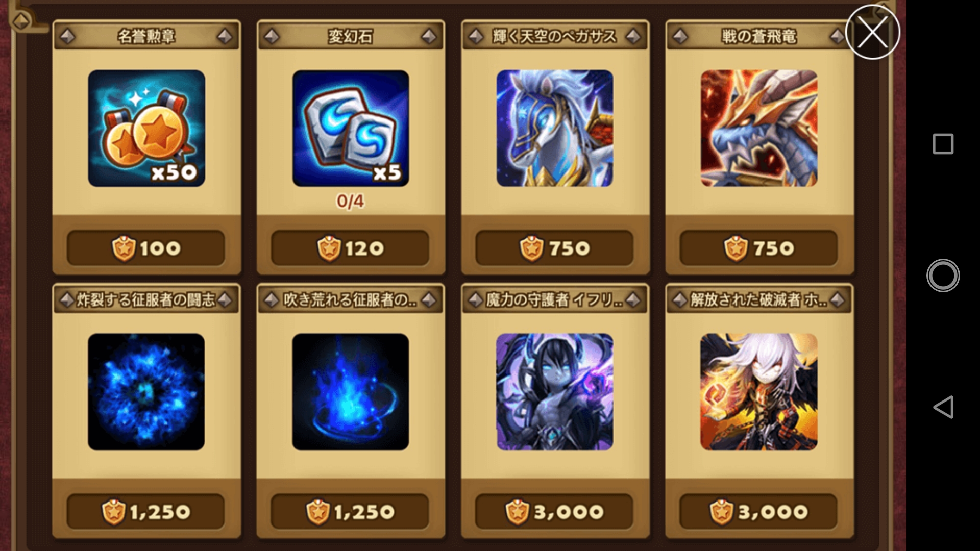The image size is (980, 551).
Task: Purchase 解放された破滅者 for 3,000
Action: (758, 511)
